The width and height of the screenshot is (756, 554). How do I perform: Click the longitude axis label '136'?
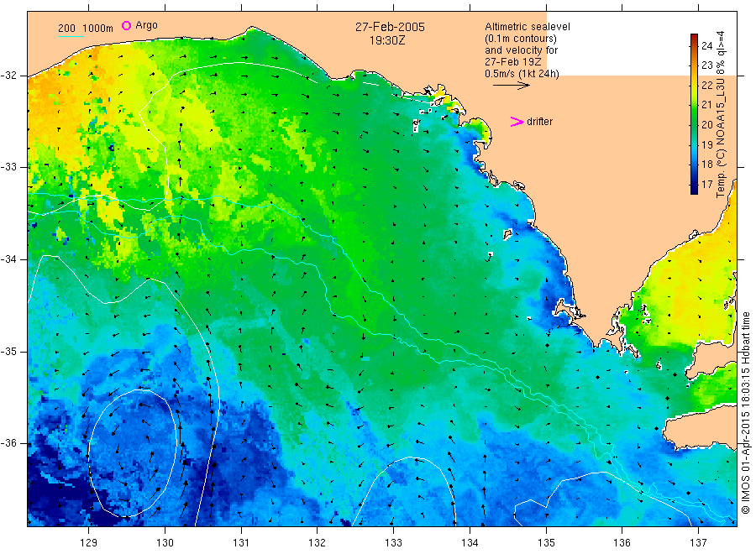pyautogui.click(x=622, y=543)
